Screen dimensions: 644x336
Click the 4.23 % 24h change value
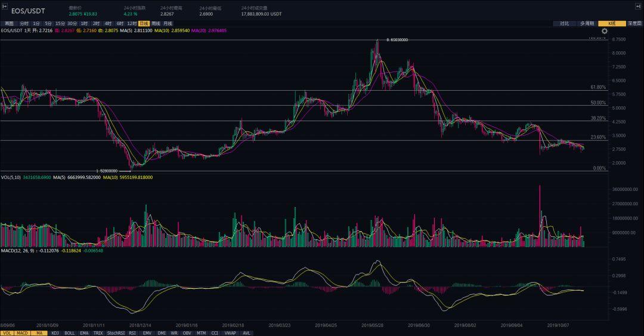(x=130, y=14)
